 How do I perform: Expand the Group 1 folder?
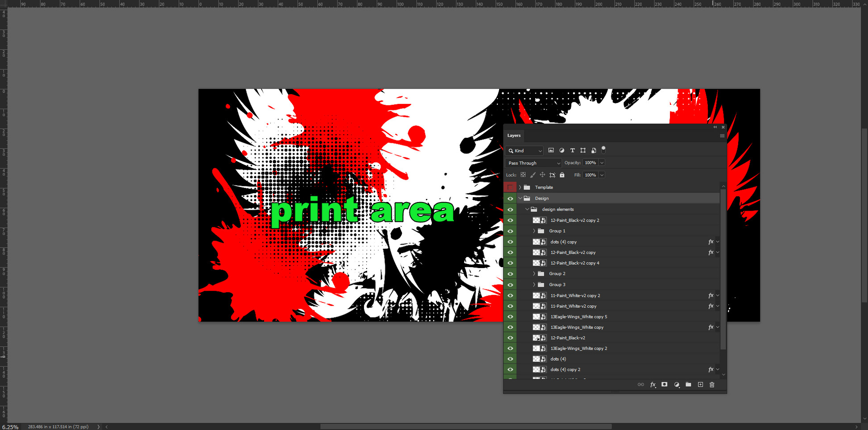point(534,231)
